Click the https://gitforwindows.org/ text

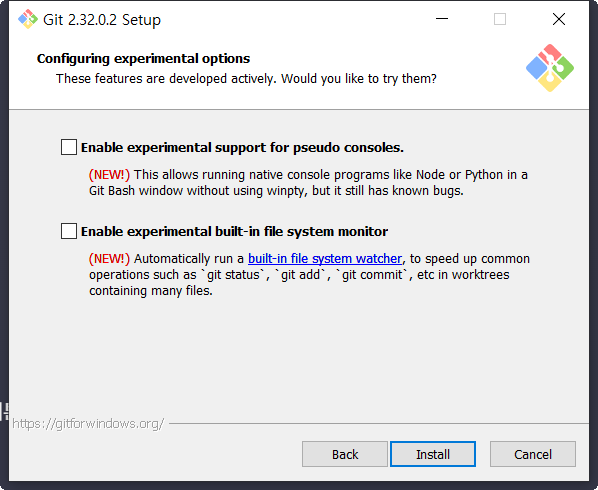pyautogui.click(x=88, y=424)
